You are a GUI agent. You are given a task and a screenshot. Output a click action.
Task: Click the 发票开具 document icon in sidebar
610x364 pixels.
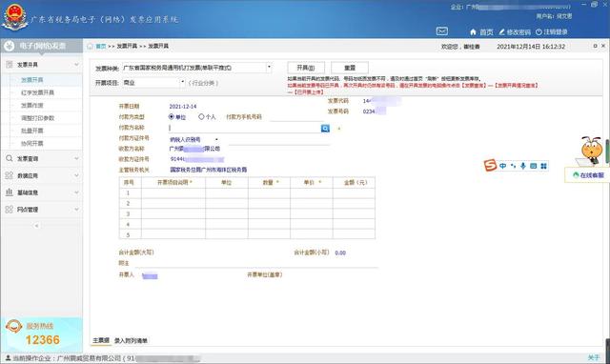coord(10,65)
